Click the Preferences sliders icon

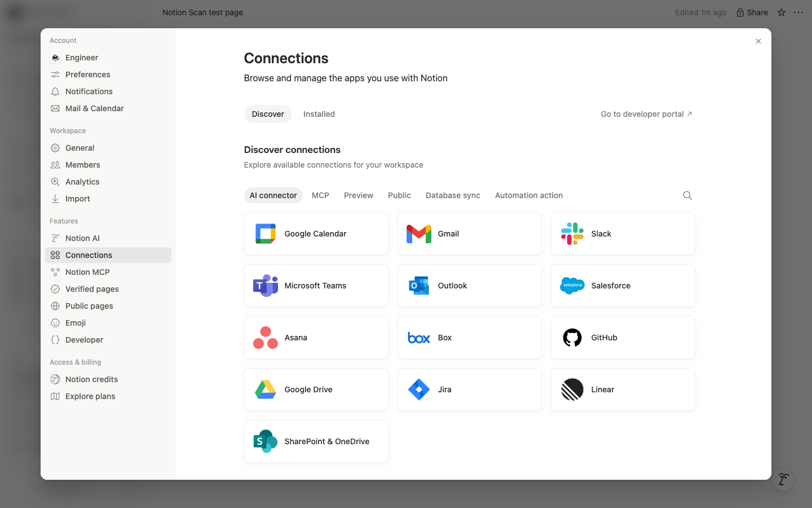[x=55, y=75]
